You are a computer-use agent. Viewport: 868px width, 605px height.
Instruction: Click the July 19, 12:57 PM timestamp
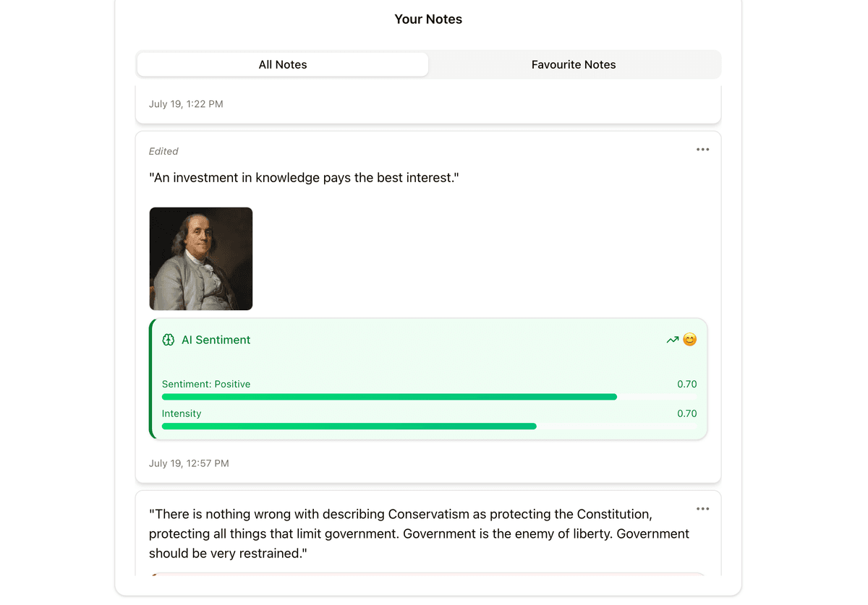(189, 463)
